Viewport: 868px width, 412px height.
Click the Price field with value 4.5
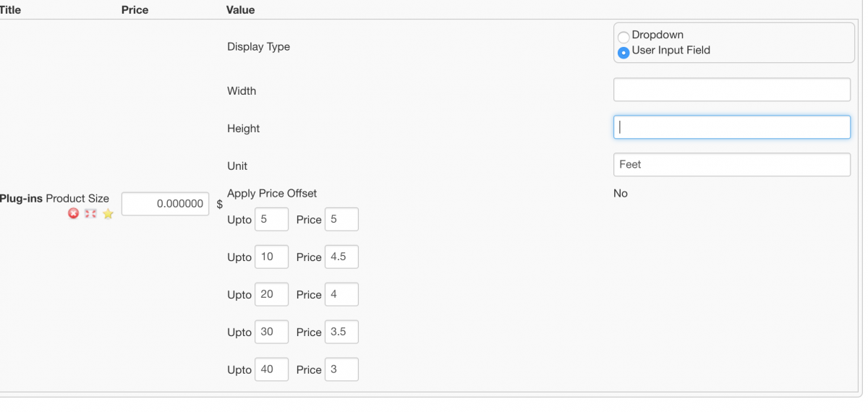coord(341,257)
